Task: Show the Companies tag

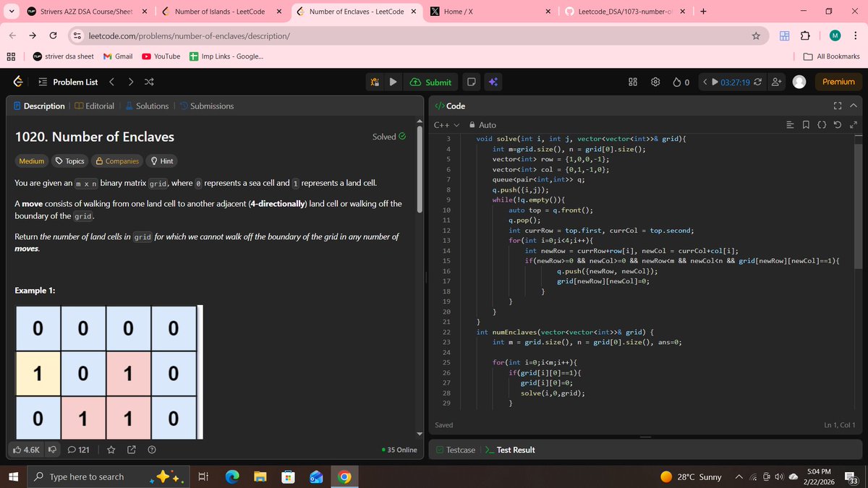Action: (117, 161)
